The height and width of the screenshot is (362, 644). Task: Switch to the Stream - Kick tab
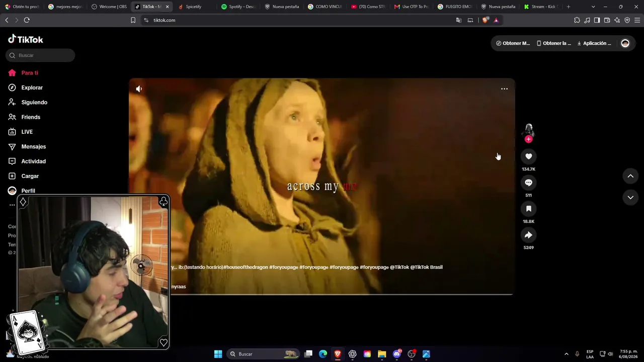[x=541, y=7]
